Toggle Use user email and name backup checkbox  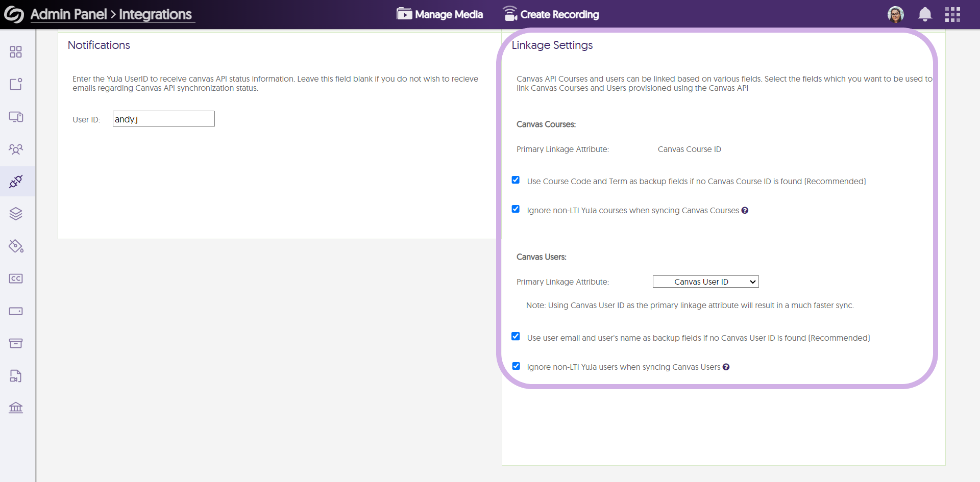(516, 337)
